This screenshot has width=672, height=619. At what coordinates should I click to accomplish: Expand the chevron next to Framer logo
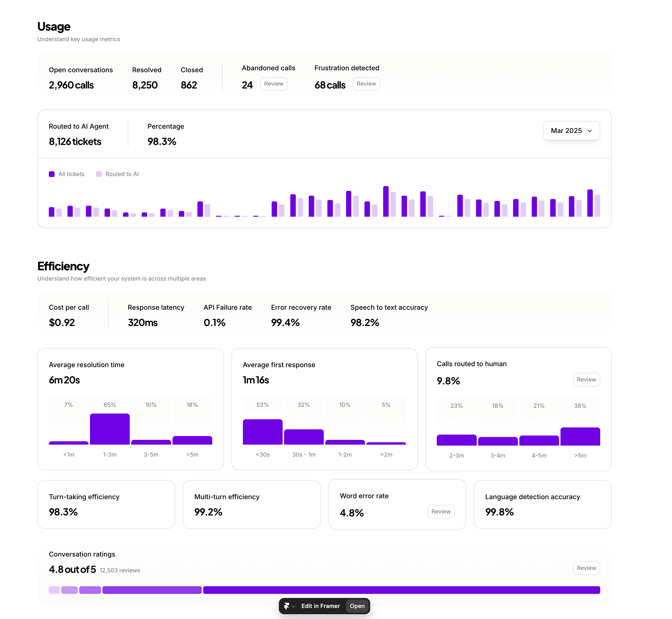tap(294, 606)
